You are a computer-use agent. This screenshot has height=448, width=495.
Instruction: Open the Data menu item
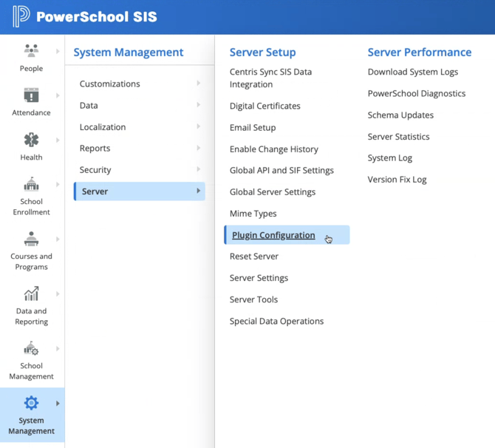[89, 106]
